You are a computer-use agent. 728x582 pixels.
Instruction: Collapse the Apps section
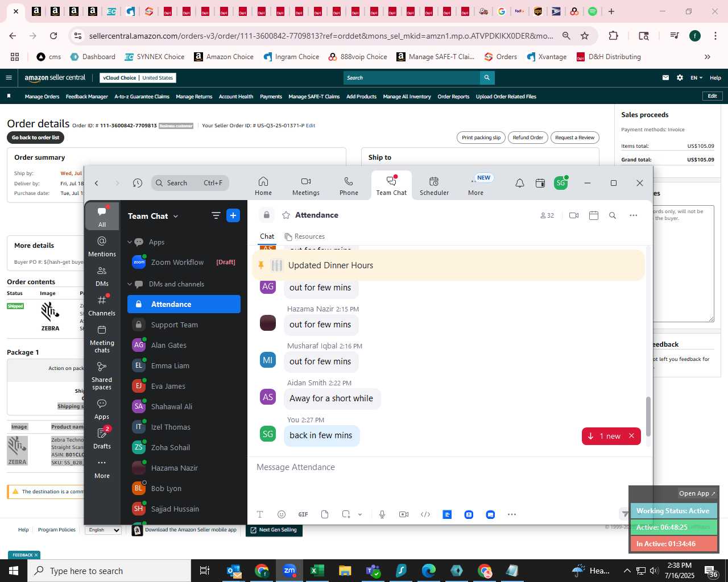[130, 242]
